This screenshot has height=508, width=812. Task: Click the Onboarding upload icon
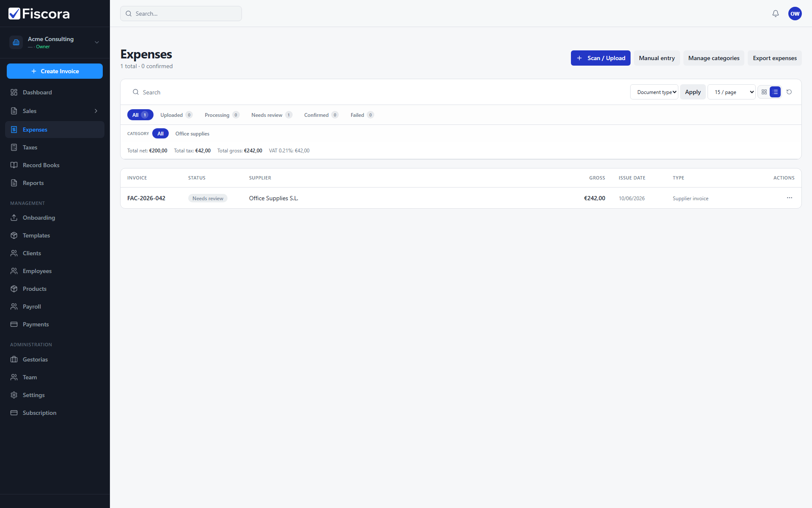tap(14, 218)
